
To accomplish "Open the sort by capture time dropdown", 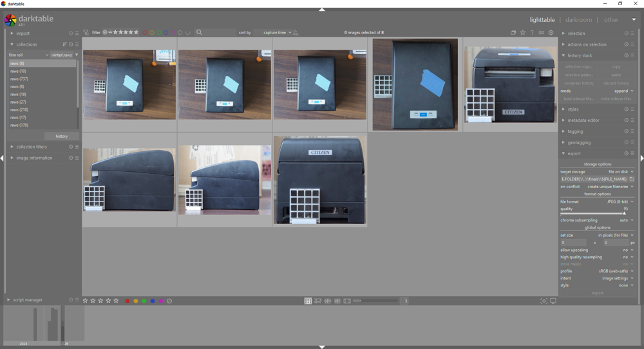I will tap(277, 33).
